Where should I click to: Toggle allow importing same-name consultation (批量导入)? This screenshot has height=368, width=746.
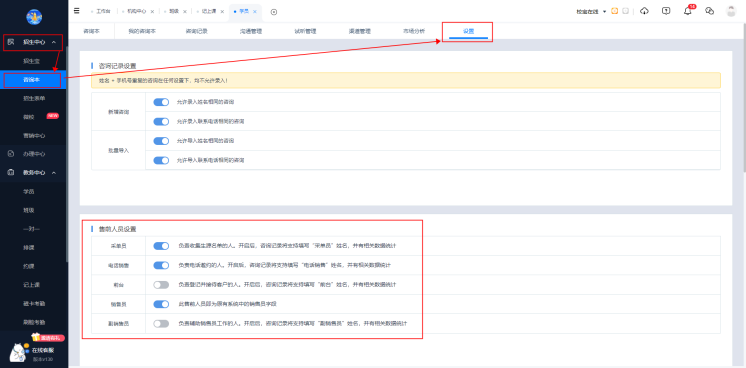[x=161, y=141]
